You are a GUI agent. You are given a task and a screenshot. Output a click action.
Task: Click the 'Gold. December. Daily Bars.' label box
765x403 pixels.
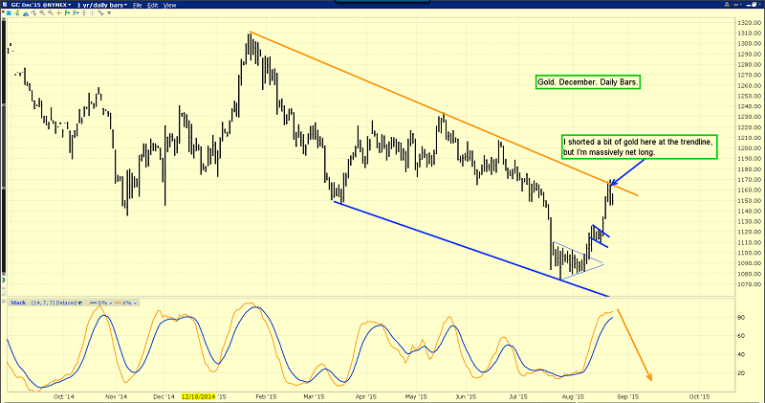click(587, 81)
